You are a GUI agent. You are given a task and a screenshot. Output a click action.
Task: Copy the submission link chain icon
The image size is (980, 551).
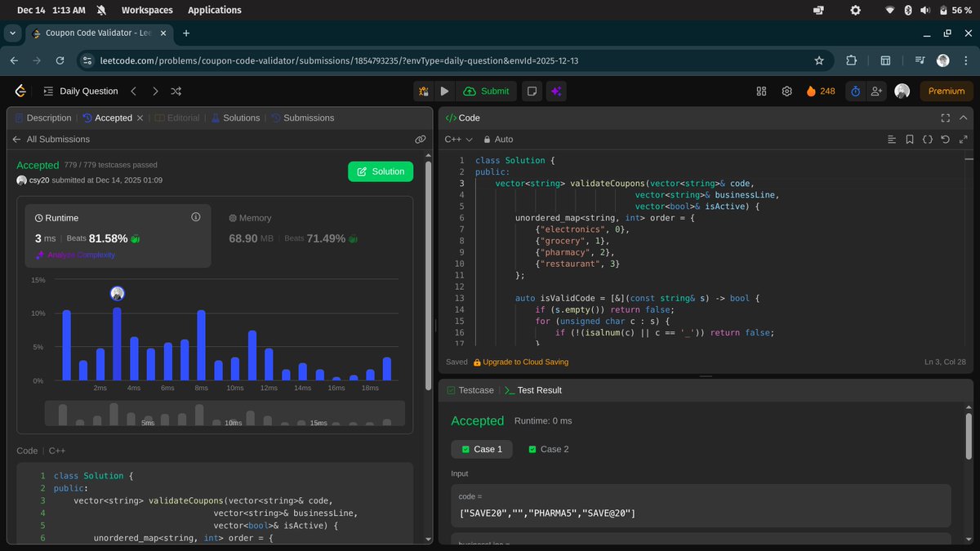click(421, 140)
